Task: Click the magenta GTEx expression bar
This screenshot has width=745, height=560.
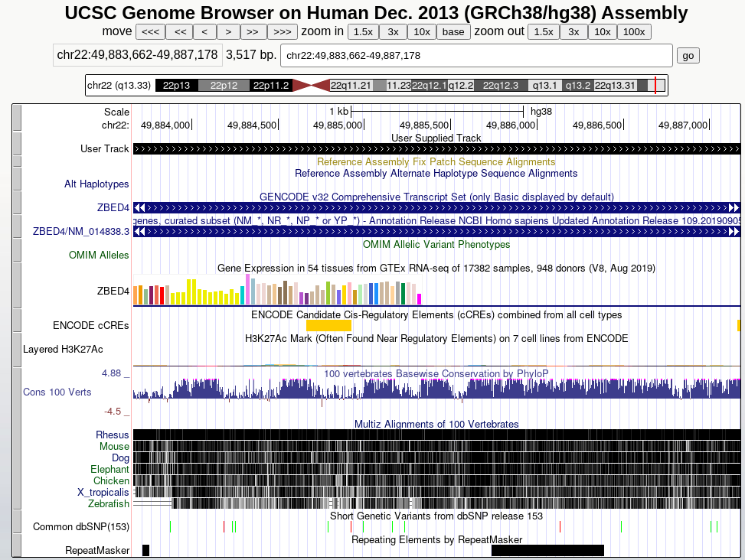Action: (x=419, y=299)
